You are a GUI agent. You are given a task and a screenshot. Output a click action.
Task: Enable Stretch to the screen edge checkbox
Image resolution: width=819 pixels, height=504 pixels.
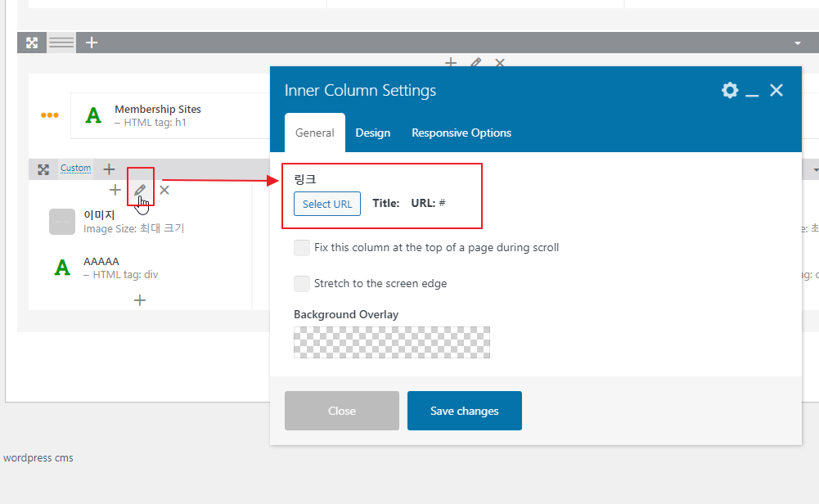click(302, 284)
